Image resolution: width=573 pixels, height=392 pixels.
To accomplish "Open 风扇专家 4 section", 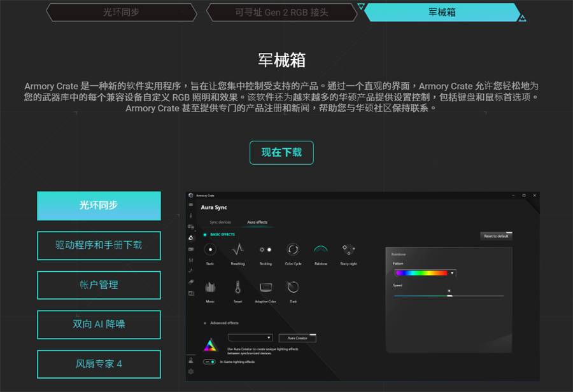I will pyautogui.click(x=99, y=364).
